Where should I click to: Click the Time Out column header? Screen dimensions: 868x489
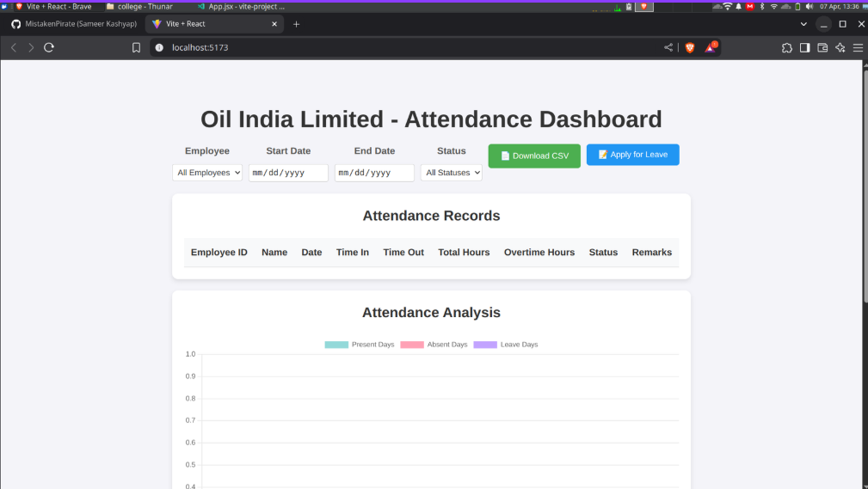(x=403, y=253)
